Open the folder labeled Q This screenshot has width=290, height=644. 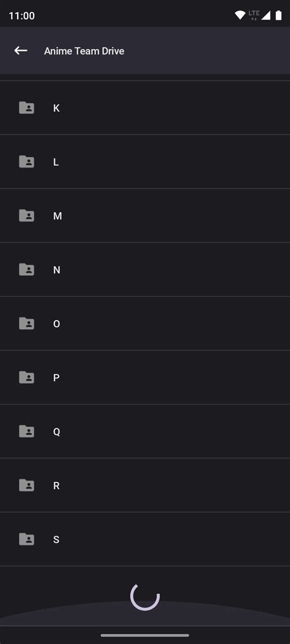pyautogui.click(x=145, y=431)
